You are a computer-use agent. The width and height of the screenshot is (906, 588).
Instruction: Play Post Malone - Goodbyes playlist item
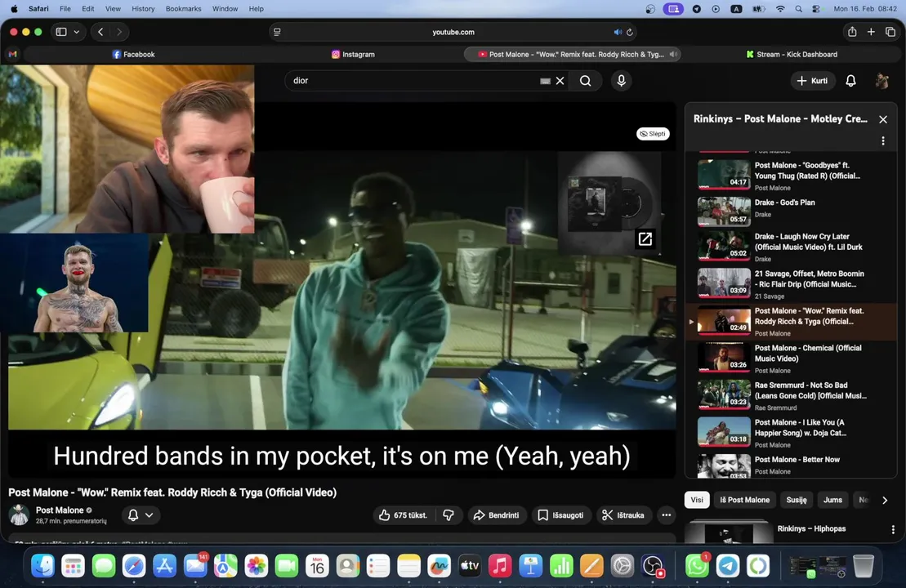pyautogui.click(x=791, y=174)
